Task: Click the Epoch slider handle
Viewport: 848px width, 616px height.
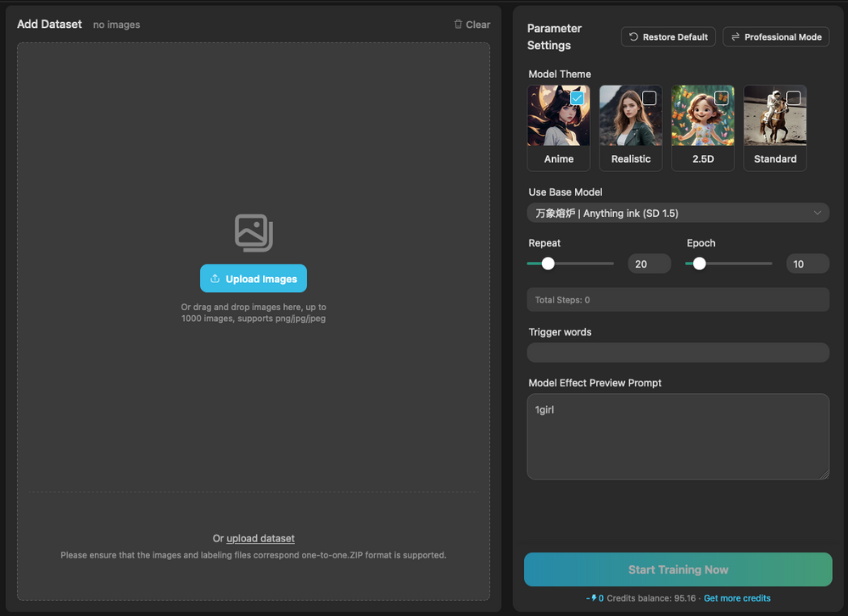Action: 699,264
